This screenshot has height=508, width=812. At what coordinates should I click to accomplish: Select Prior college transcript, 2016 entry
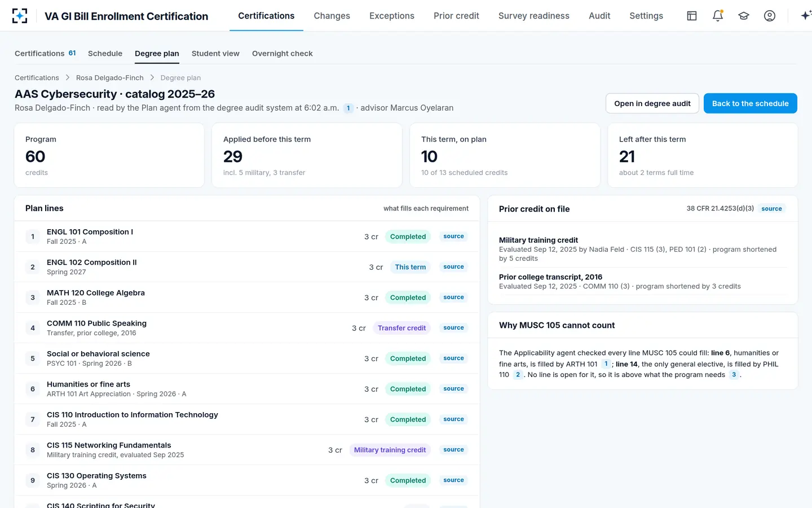550,277
